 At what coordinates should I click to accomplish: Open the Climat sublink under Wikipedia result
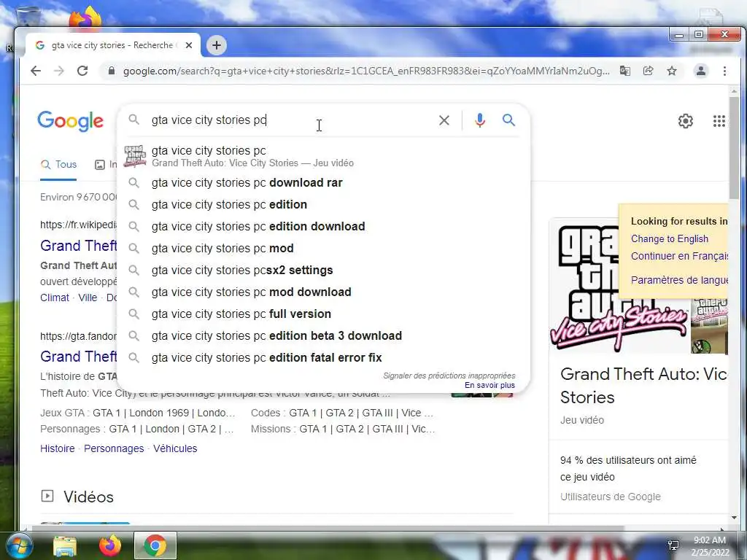coord(54,297)
